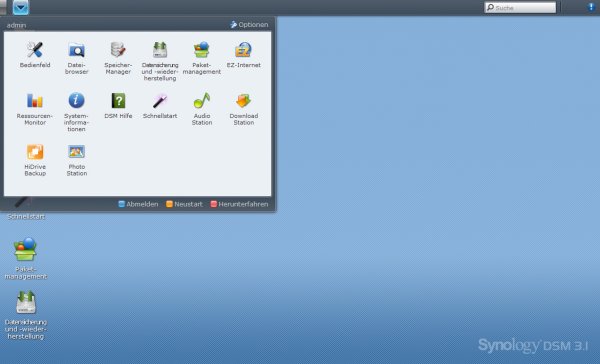This screenshot has width=600, height=364.
Task: Open Optionen in the menu header
Action: [x=249, y=24]
